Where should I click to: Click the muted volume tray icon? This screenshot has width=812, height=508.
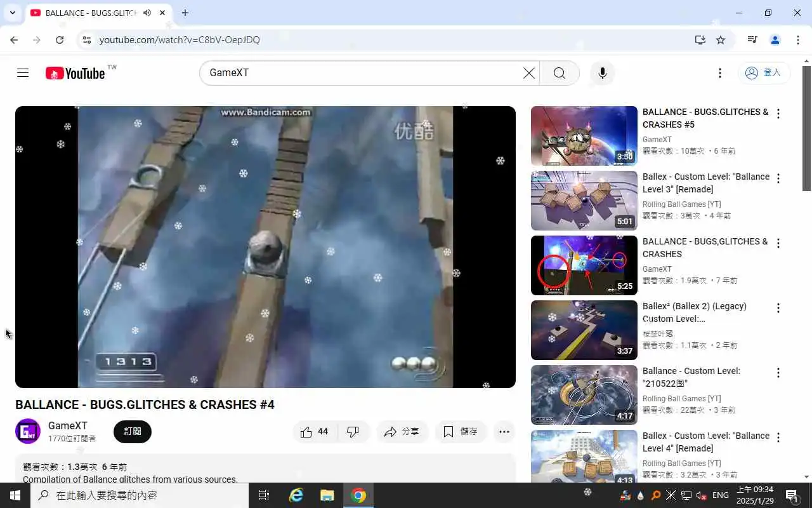[x=702, y=495]
